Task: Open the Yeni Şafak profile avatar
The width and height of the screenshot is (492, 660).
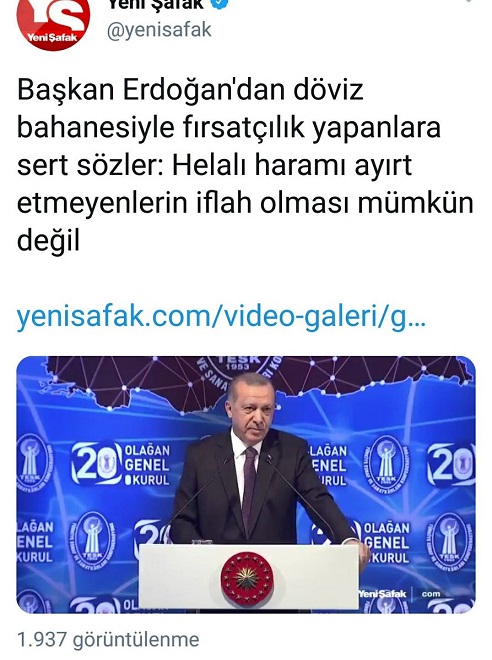Action: pos(53,23)
